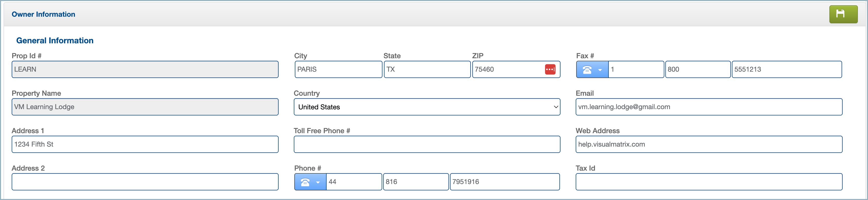Image resolution: width=868 pixels, height=200 pixels.
Task: Click the Phone number field with 7951916
Action: click(504, 182)
